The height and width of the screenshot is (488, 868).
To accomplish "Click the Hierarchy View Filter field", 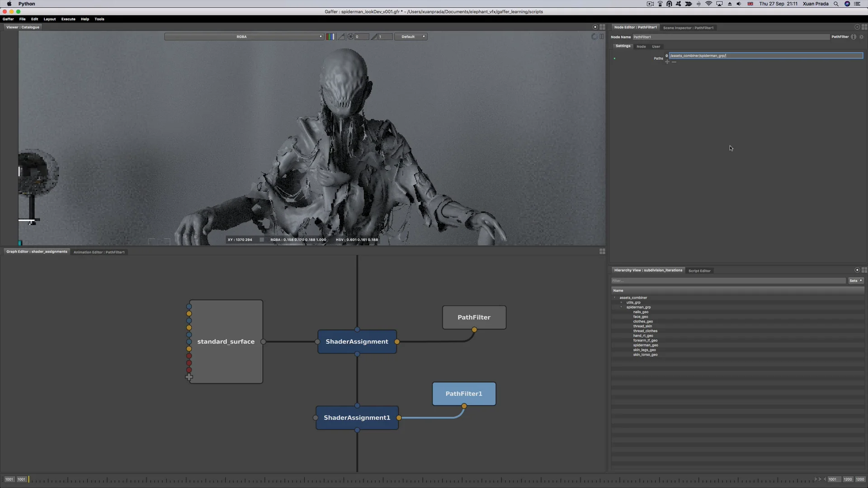I will [728, 281].
